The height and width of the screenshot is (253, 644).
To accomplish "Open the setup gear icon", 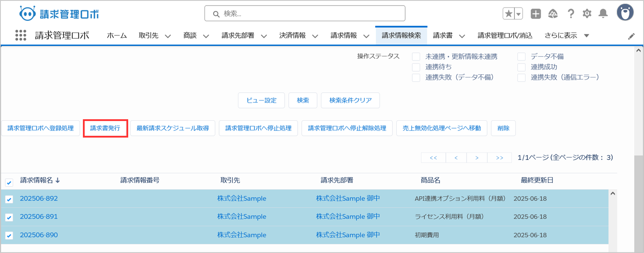I will (x=587, y=14).
